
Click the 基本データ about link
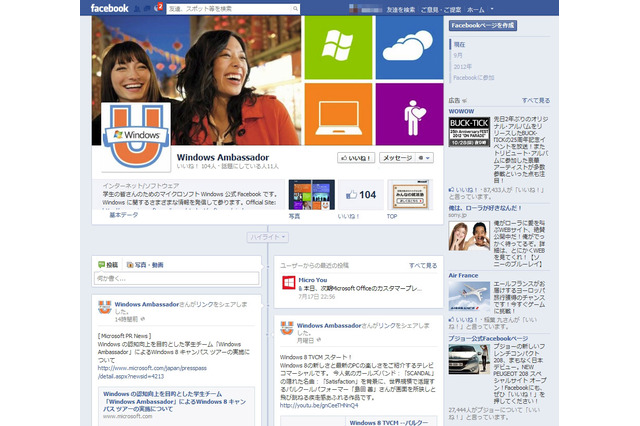(x=124, y=215)
